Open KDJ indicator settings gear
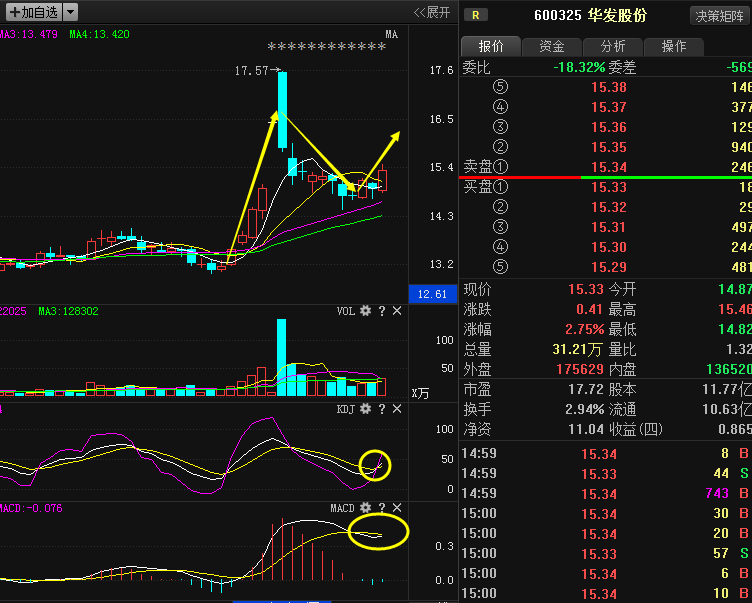752x603 pixels. coord(365,409)
